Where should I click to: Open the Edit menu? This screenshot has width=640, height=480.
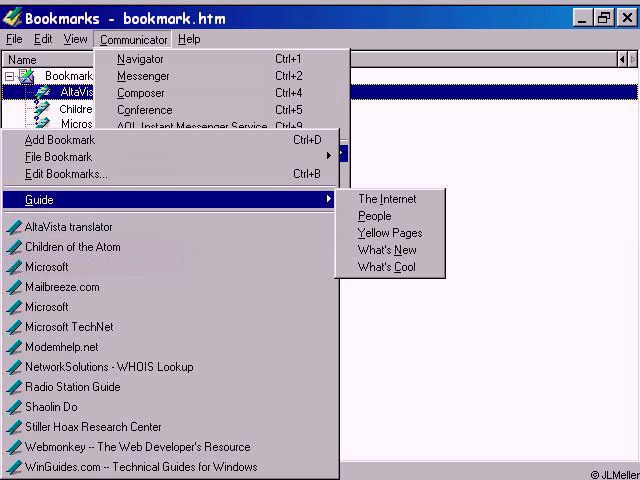[x=43, y=39]
